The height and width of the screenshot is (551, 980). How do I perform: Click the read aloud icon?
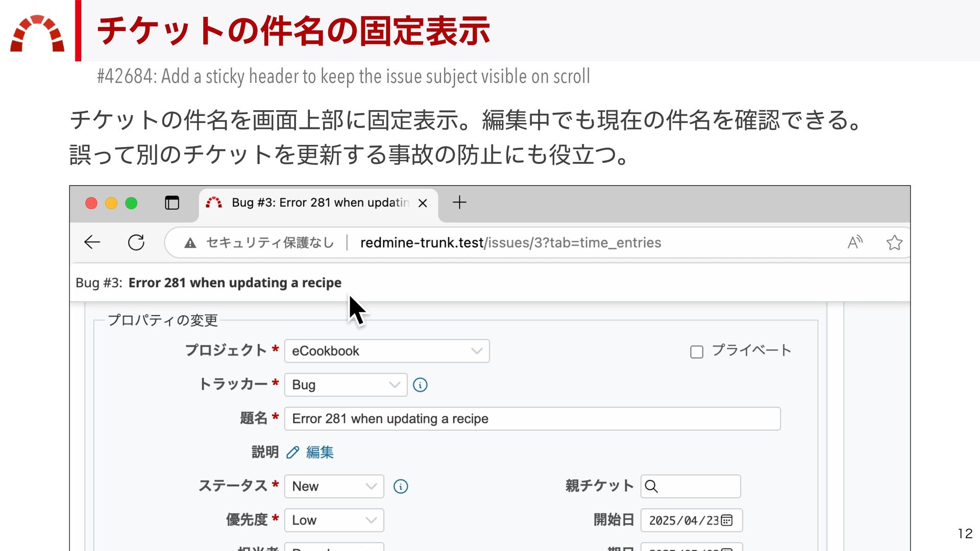[x=855, y=242]
